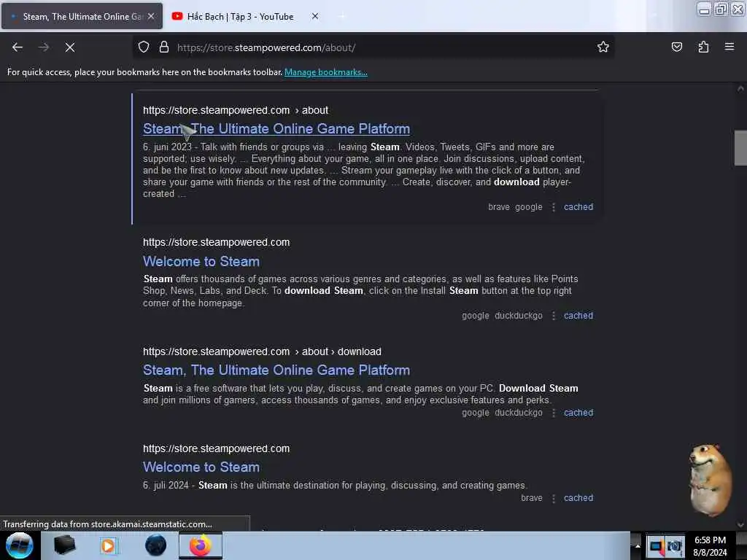Open the Windows Start button

click(20, 545)
